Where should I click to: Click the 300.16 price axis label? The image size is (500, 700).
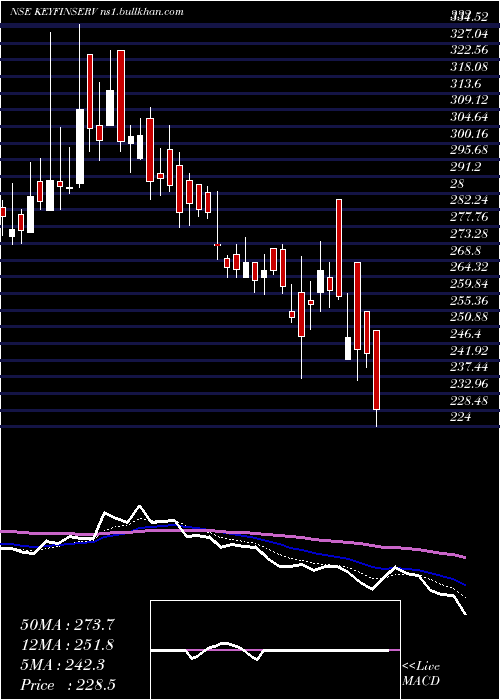[x=468, y=133]
